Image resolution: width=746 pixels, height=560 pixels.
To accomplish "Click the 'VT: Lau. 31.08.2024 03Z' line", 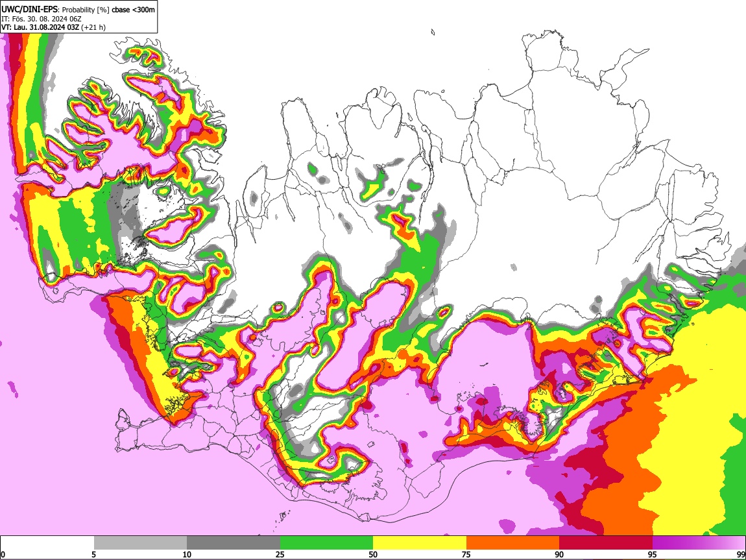I will coord(40,28).
